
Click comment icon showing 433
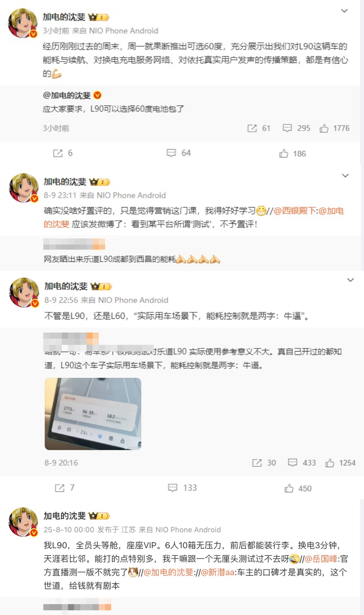coord(292,463)
